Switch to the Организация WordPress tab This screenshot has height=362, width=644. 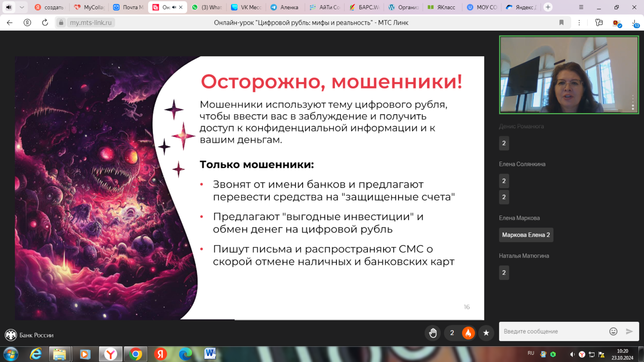point(403,7)
